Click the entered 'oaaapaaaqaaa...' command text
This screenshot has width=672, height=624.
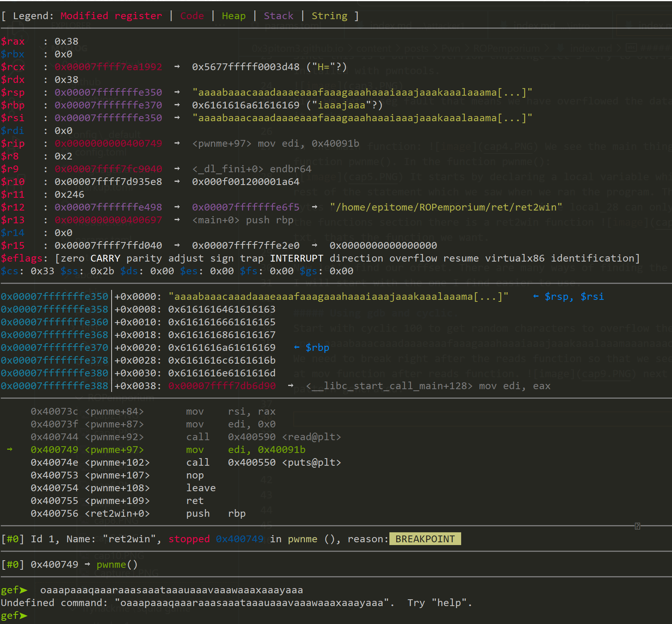171,590
